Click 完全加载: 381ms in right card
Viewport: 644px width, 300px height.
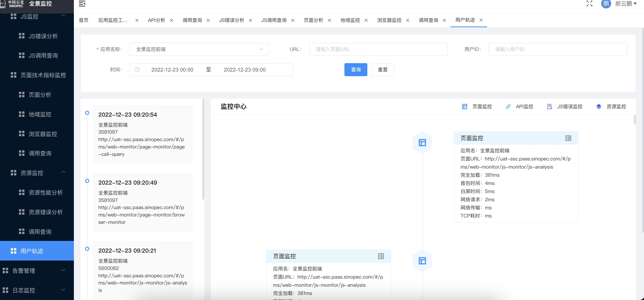coord(480,175)
